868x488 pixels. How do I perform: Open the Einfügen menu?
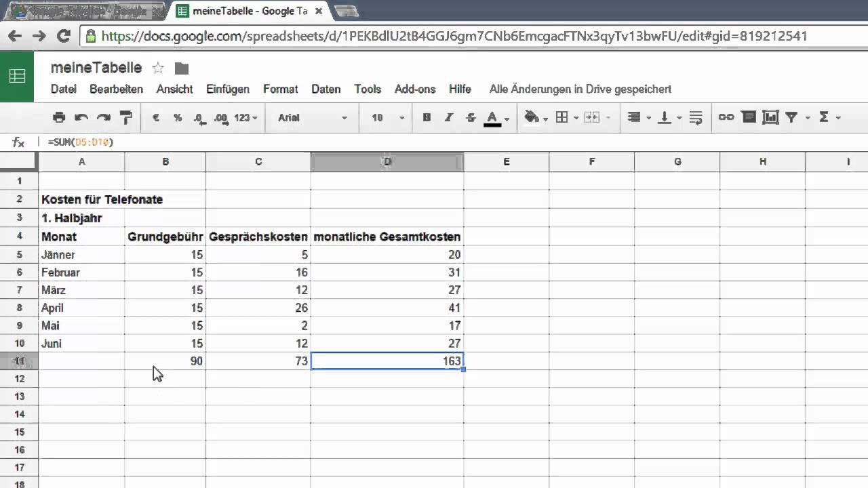(228, 89)
